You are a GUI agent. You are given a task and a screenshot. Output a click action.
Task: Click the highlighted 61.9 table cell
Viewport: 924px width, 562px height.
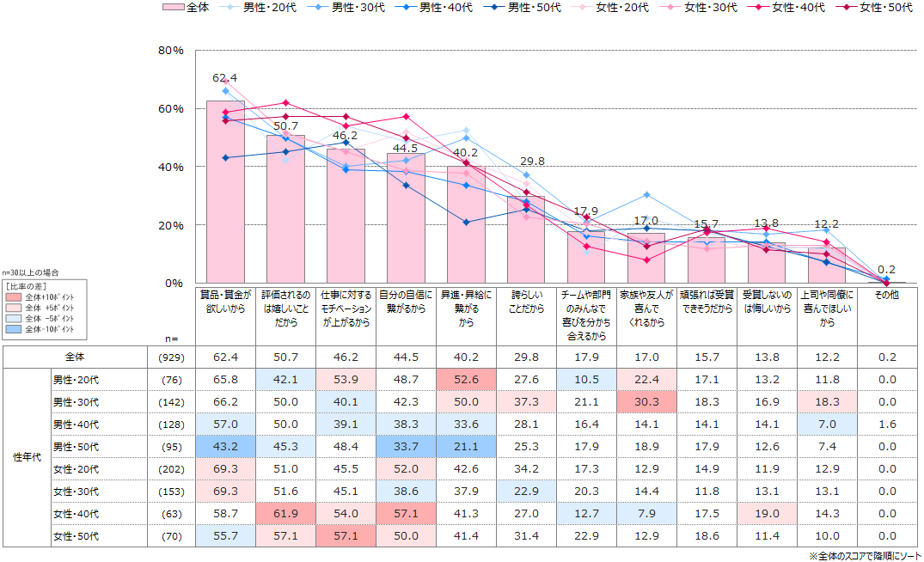(285, 515)
